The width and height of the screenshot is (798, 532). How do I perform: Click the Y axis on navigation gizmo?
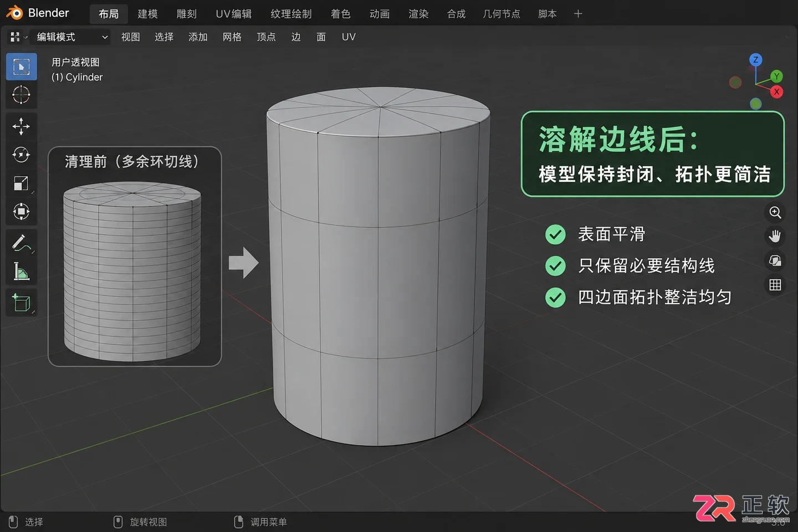point(776,76)
